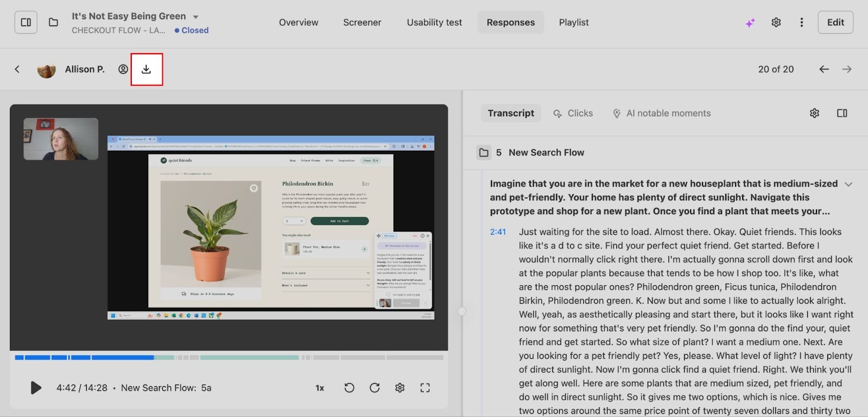This screenshot has width=868, height=417.
Task: Open video player settings gear
Action: click(x=400, y=388)
